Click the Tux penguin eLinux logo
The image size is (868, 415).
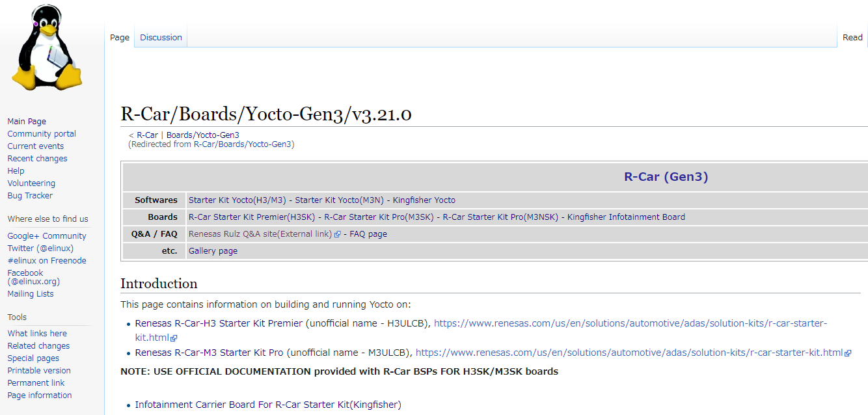(48, 47)
